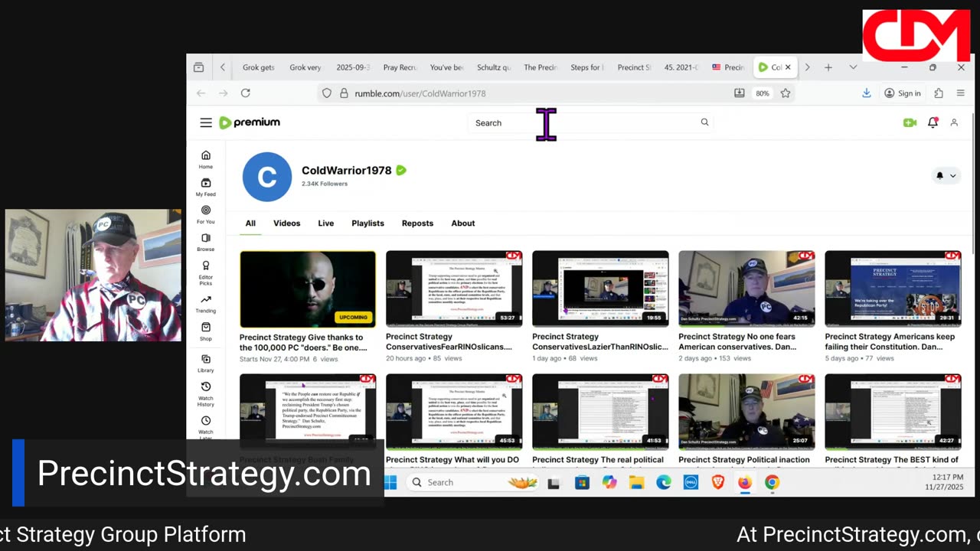Viewport: 980px width, 551px height.
Task: Select the Videos channel tab
Action: point(287,223)
